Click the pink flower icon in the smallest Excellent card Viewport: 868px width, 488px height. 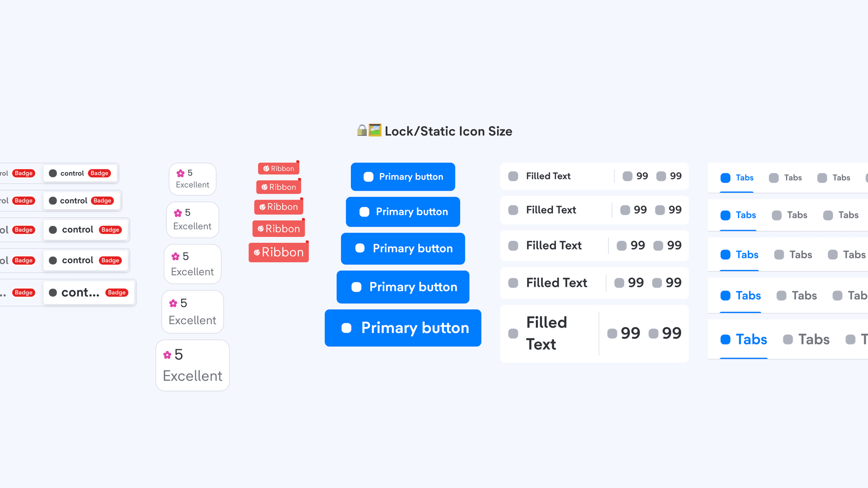pyautogui.click(x=181, y=173)
